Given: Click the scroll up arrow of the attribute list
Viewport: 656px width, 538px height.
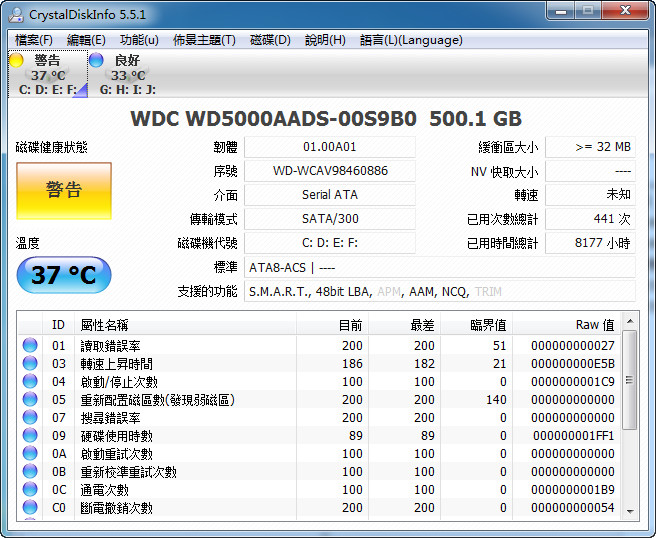Looking at the screenshot, I should 630,321.
